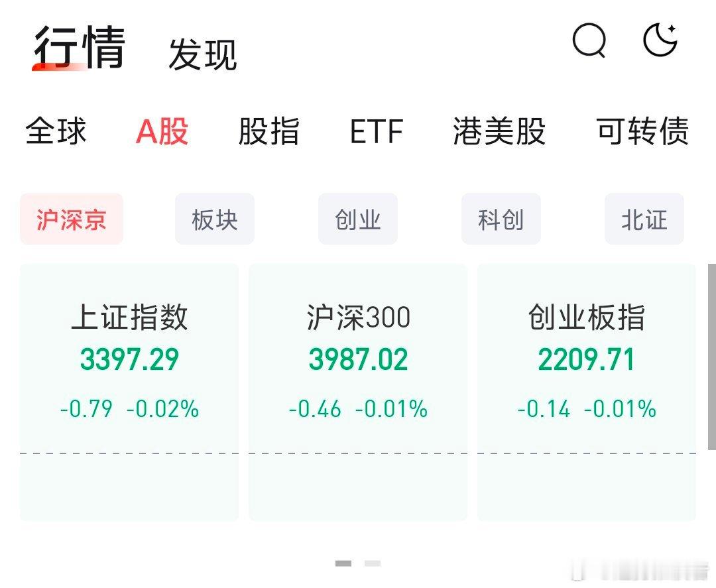
Task: Select the 股指 market tab
Action: coord(268,131)
